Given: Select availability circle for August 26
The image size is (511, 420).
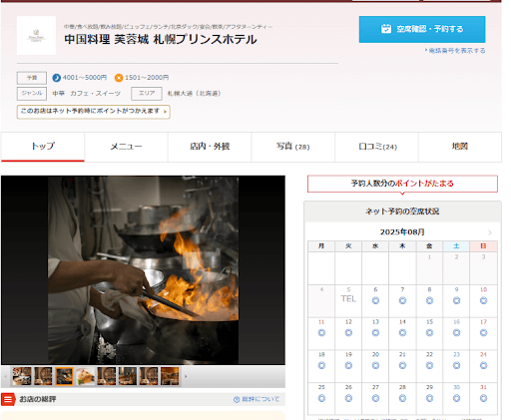Looking at the screenshot, I should (348, 398).
